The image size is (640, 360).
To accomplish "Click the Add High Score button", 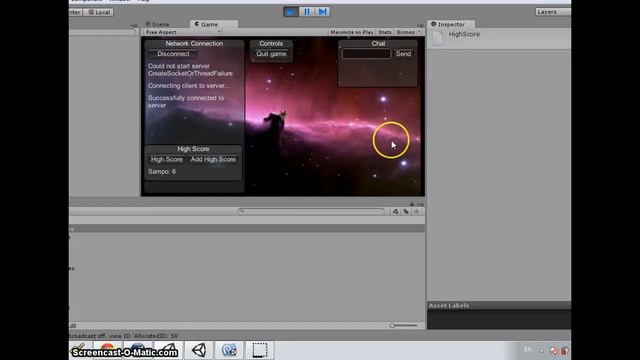I will coord(213,160).
